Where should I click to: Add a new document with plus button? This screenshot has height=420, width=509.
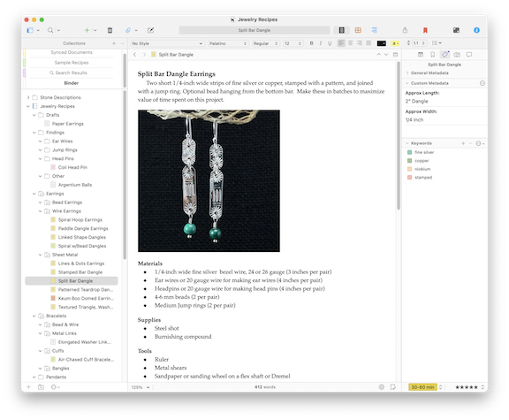tap(87, 30)
